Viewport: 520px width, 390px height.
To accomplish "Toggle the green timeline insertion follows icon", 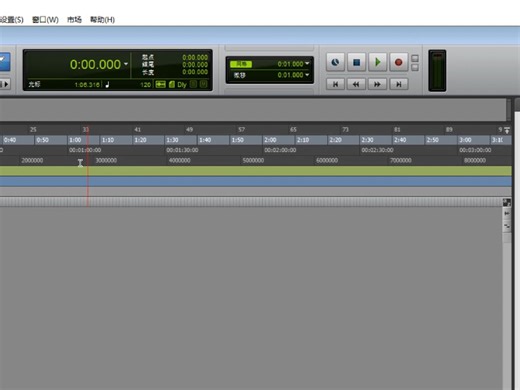I will 160,84.
